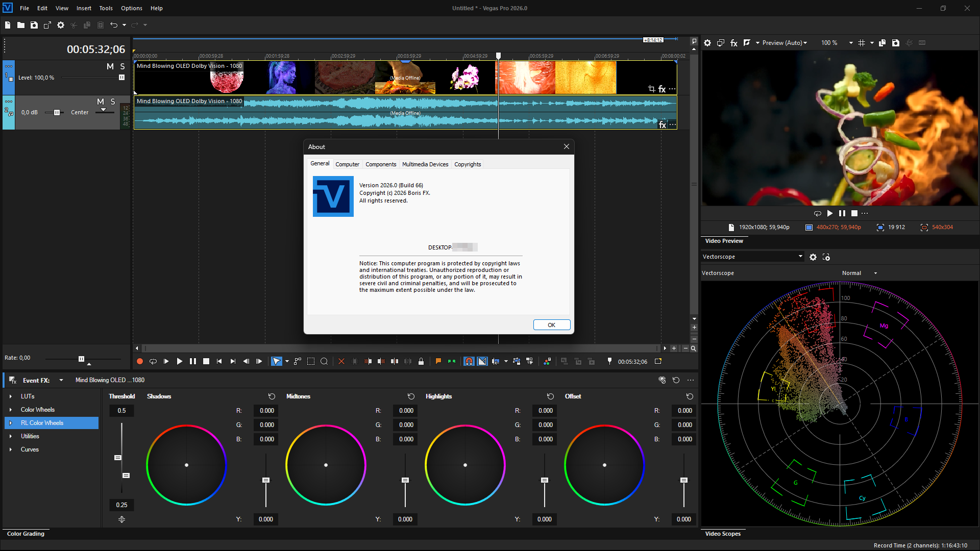The height and width of the screenshot is (551, 980).
Task: Open the Color Grading colored dots icon
Action: [x=547, y=362]
